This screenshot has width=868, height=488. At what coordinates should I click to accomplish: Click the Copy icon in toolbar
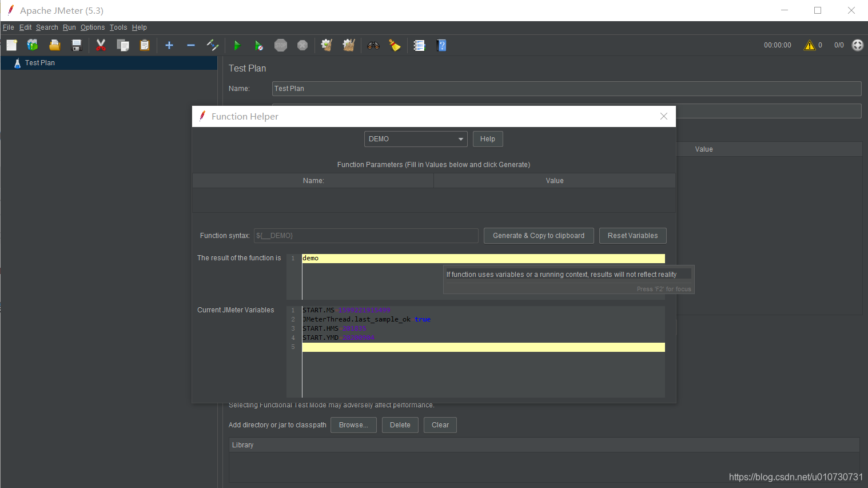click(123, 45)
